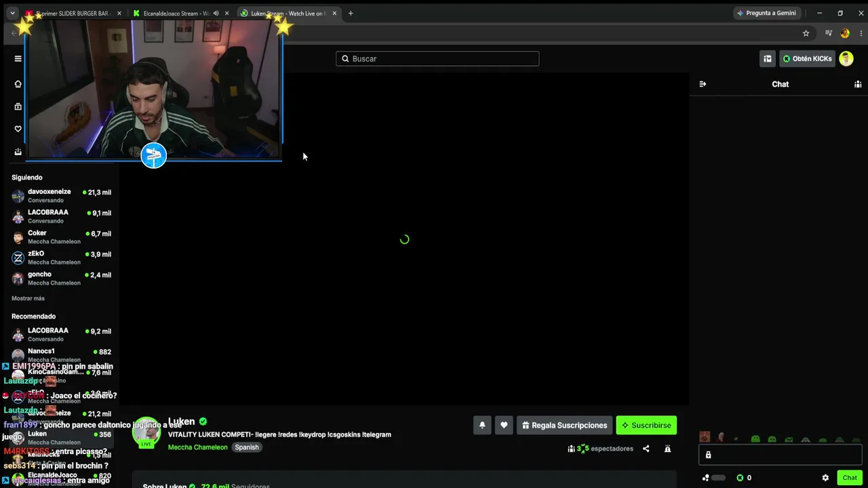Open Luken's live avatar thumbnail
The width and height of the screenshot is (868, 488).
tap(146, 432)
